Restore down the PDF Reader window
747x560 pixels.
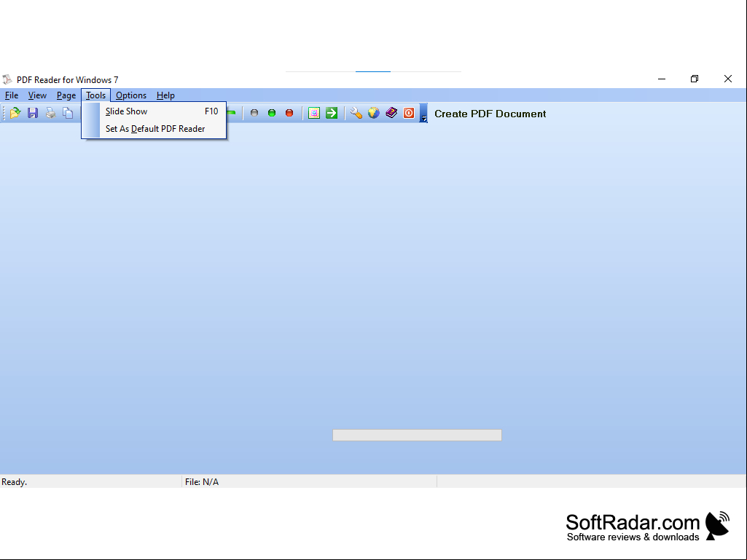[x=695, y=79]
